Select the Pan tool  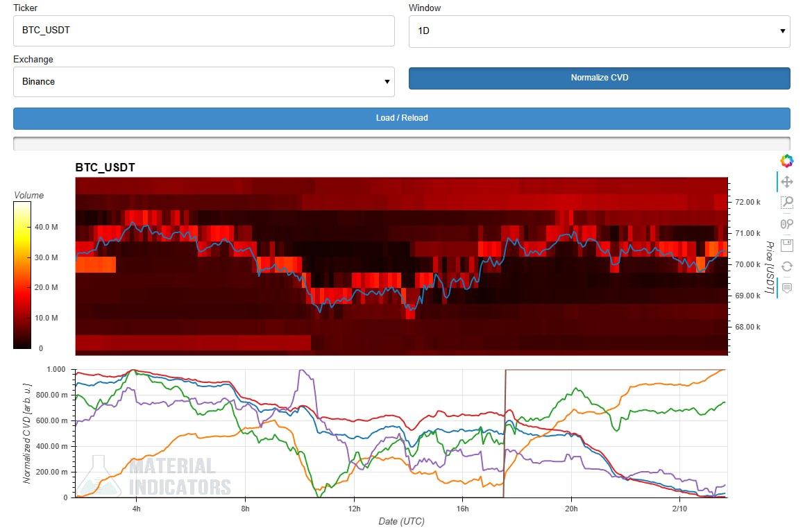point(786,182)
